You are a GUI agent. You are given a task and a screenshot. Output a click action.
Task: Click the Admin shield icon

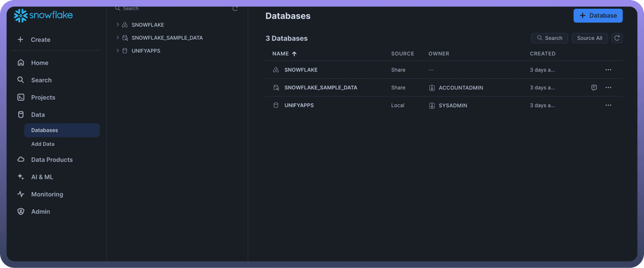pyautogui.click(x=21, y=211)
